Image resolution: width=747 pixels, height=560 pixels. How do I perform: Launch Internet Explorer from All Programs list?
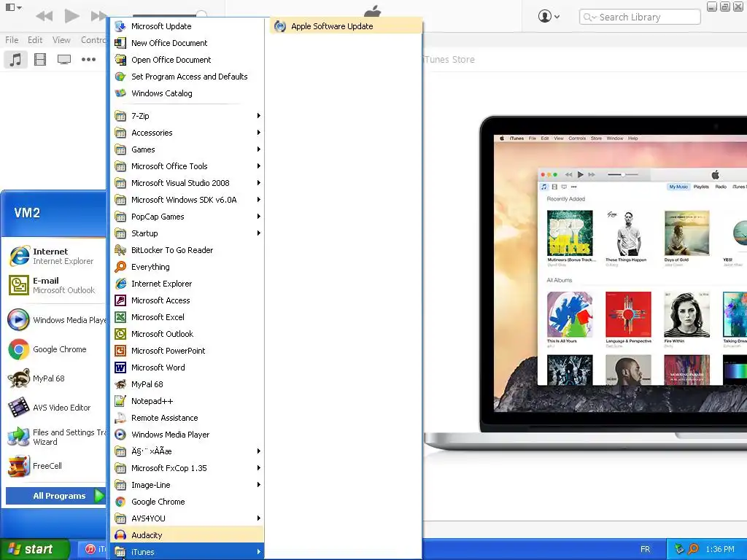point(187,284)
